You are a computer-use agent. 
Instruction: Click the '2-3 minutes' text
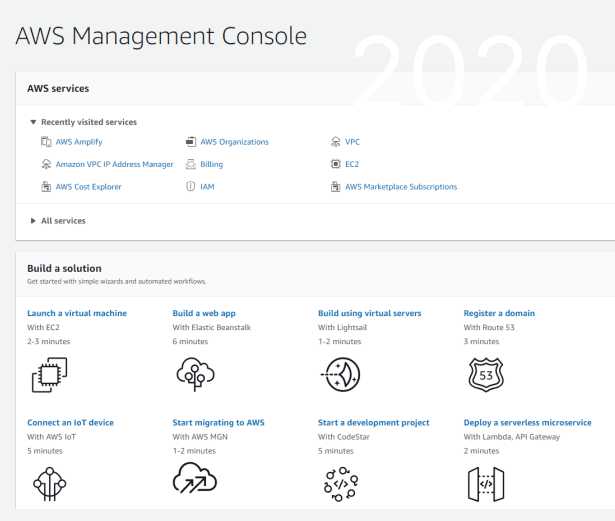point(49,341)
